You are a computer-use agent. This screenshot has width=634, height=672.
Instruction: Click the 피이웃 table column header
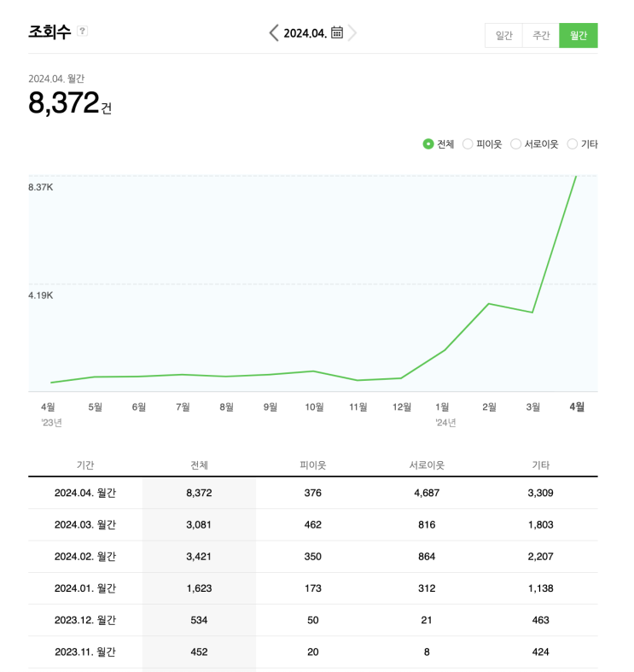click(x=312, y=465)
